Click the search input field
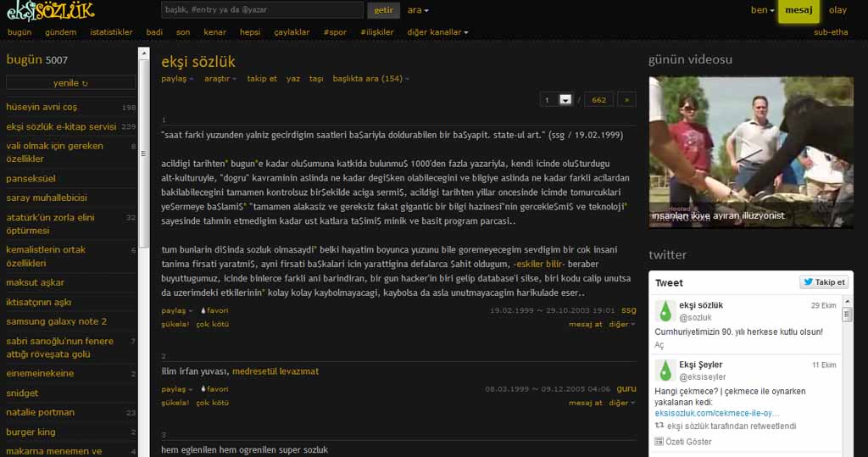Image resolution: width=868 pixels, height=457 pixels. pyautogui.click(x=263, y=10)
